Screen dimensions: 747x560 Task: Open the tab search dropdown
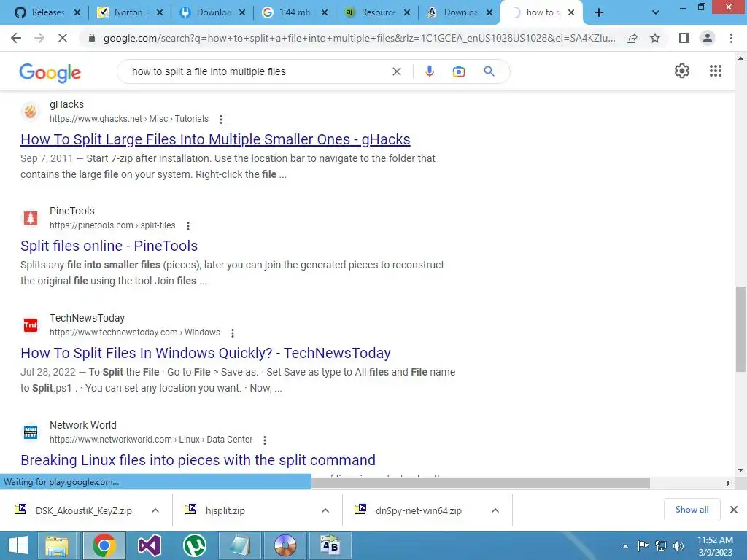[x=656, y=13]
